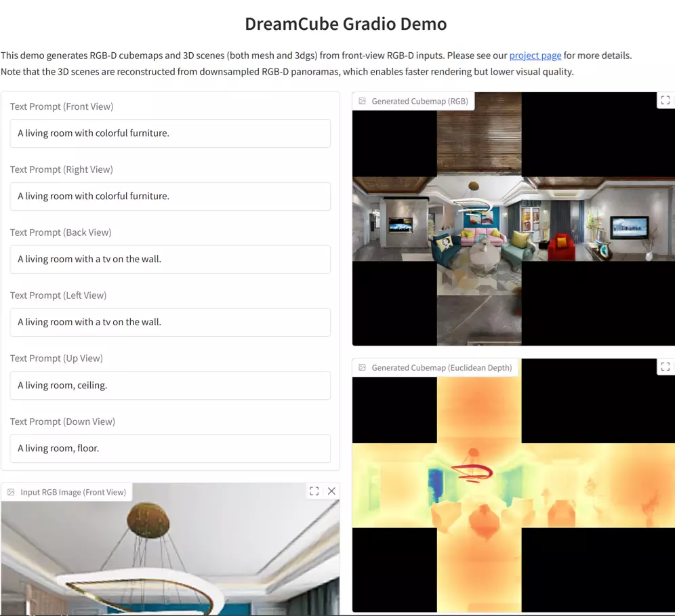The image size is (675, 616).
Task: View Input RGB Image fullscreen
Action: tap(314, 491)
